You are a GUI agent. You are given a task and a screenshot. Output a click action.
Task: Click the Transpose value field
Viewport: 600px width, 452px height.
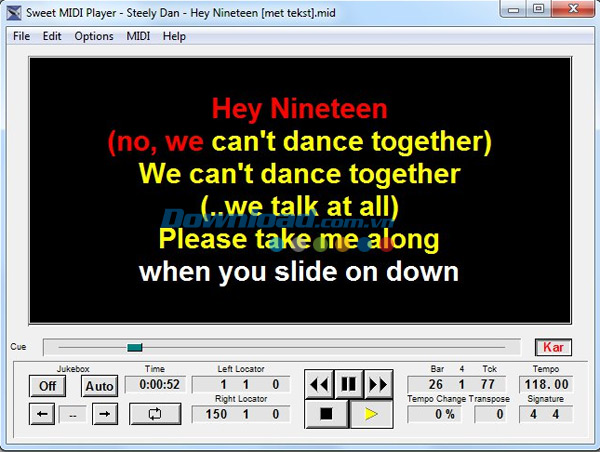point(488,413)
